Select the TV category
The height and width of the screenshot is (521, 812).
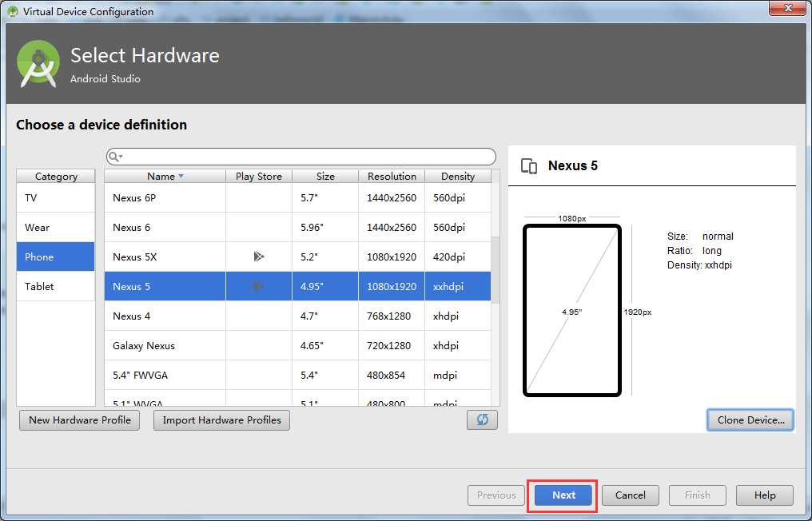56,198
